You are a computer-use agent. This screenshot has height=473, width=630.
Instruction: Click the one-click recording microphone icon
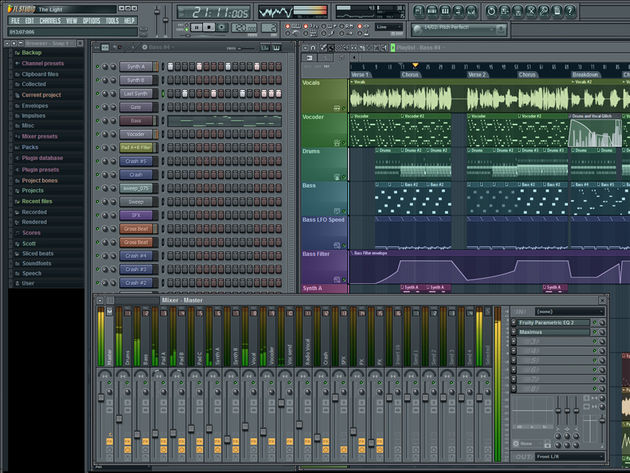tap(544, 11)
